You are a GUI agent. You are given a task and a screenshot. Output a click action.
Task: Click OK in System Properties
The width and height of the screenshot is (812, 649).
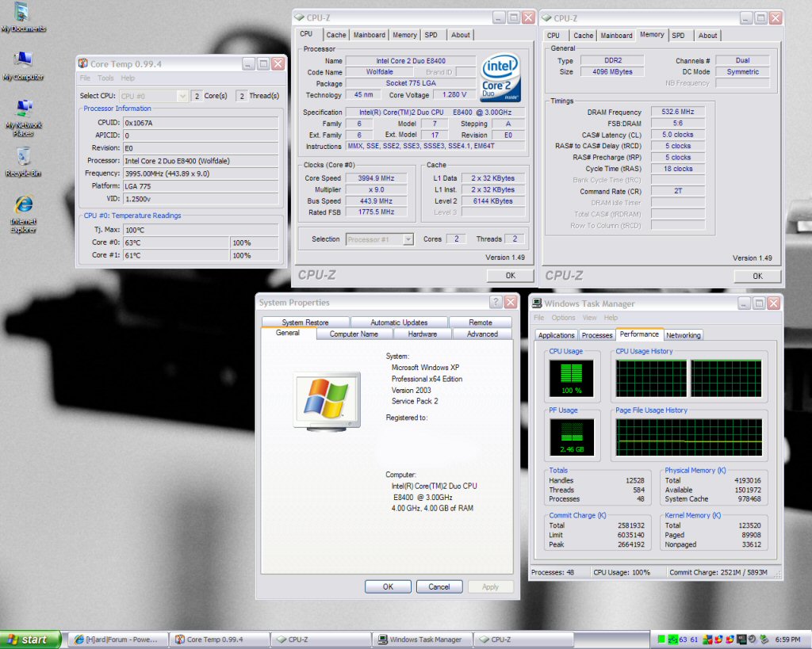(388, 586)
